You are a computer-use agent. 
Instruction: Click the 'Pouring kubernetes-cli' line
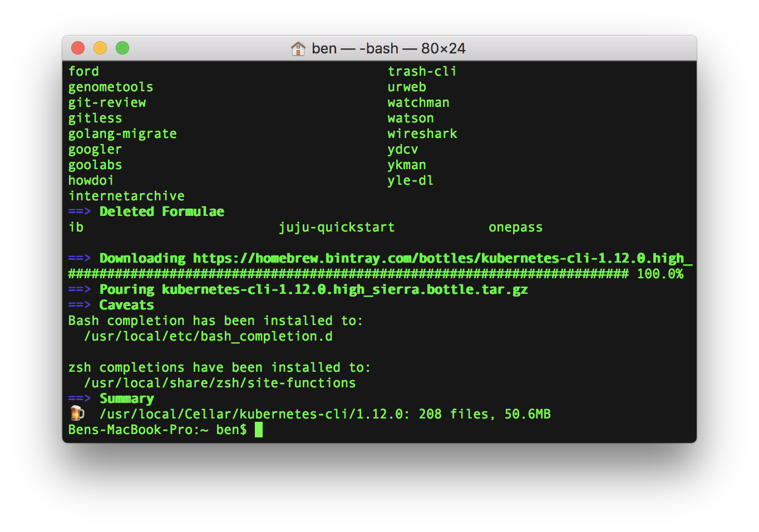tap(314, 289)
